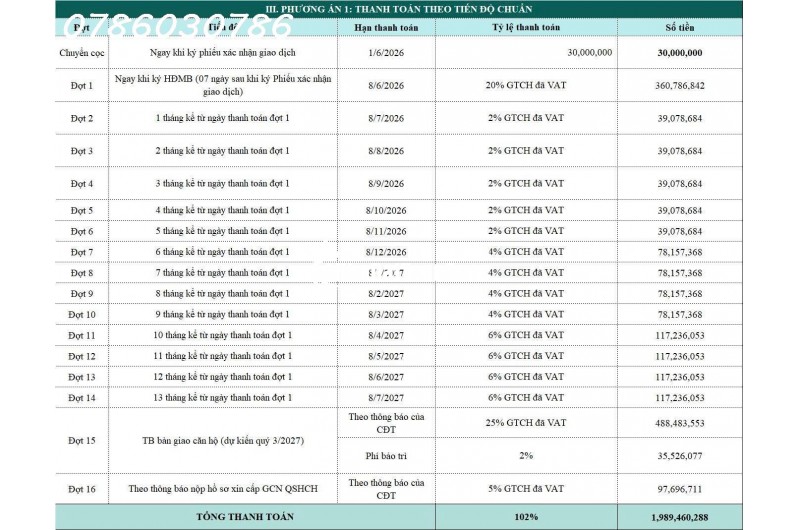Click amount '488,483,553'

coord(680,423)
